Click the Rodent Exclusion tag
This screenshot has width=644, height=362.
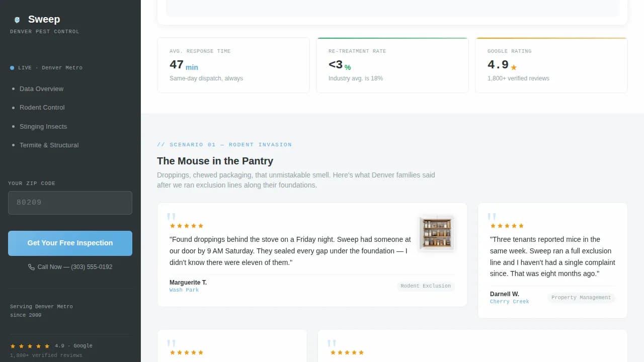click(x=426, y=286)
